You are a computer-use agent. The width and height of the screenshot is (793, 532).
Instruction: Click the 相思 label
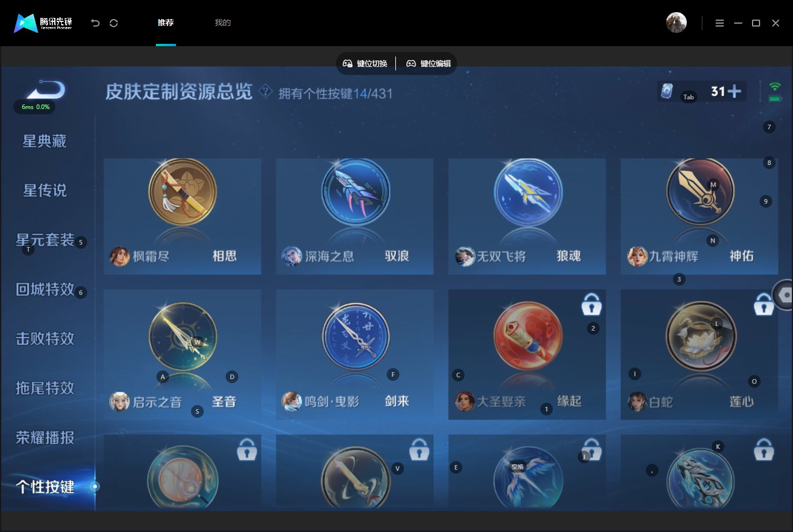tap(225, 256)
